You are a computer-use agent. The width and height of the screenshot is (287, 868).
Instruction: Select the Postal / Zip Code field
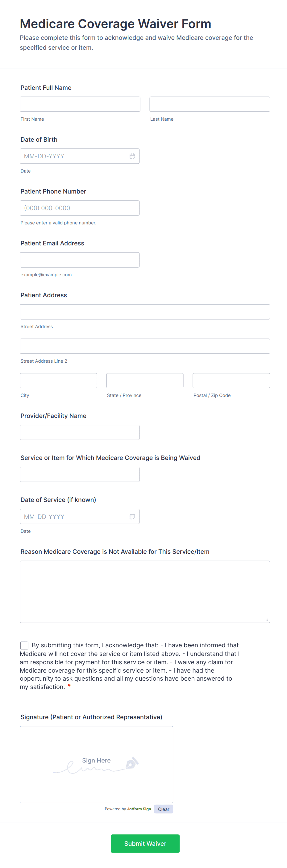click(231, 380)
